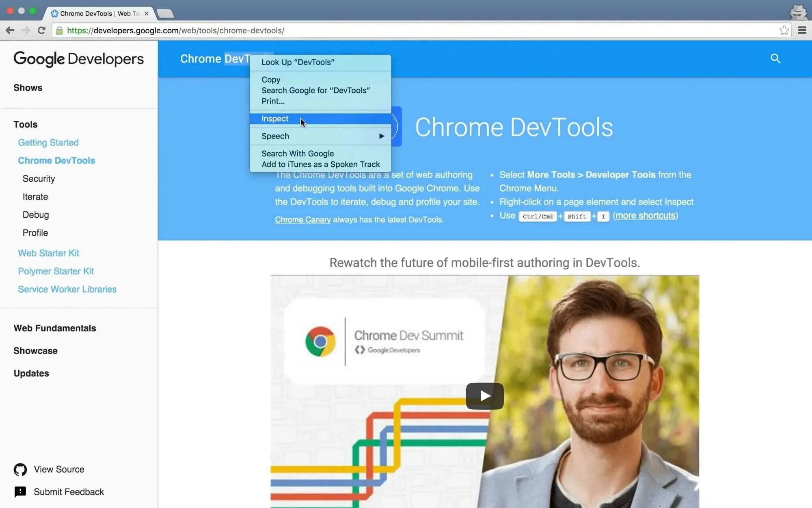Click the GitHub icon beside View Source
This screenshot has height=508, width=812.
[20, 469]
